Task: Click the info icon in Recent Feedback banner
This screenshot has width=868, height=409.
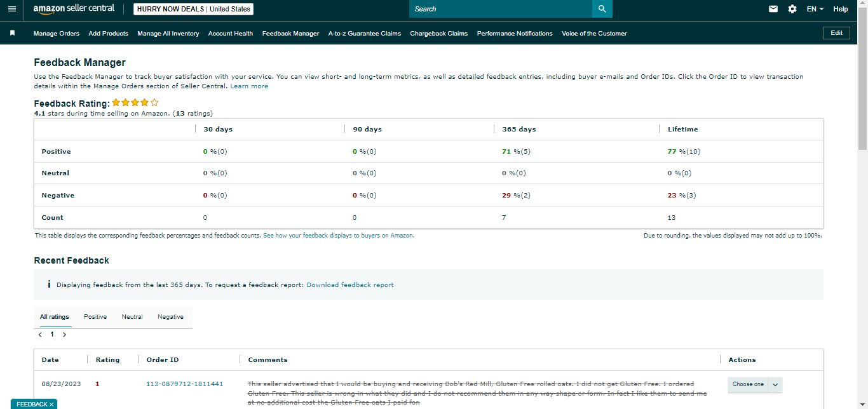Action: click(49, 285)
